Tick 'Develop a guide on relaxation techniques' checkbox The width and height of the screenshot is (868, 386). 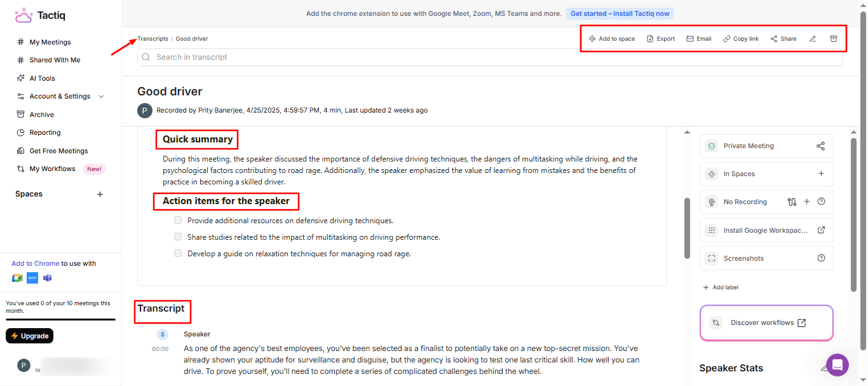coord(178,253)
